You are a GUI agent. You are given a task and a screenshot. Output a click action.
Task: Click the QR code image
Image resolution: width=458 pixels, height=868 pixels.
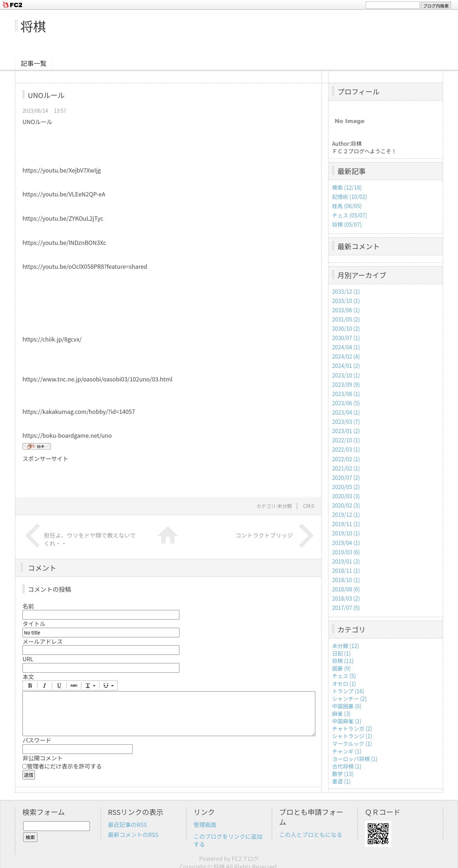[378, 834]
